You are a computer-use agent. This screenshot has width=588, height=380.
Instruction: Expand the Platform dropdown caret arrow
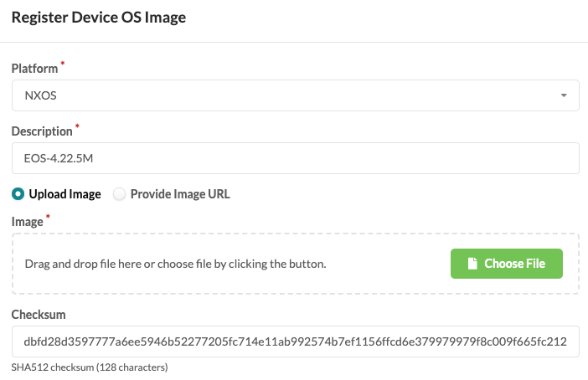click(x=565, y=95)
